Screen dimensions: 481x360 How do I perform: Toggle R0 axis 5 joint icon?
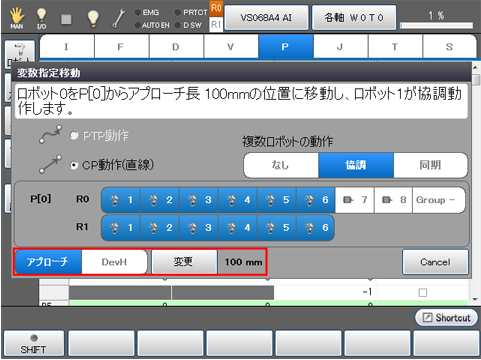277,200
